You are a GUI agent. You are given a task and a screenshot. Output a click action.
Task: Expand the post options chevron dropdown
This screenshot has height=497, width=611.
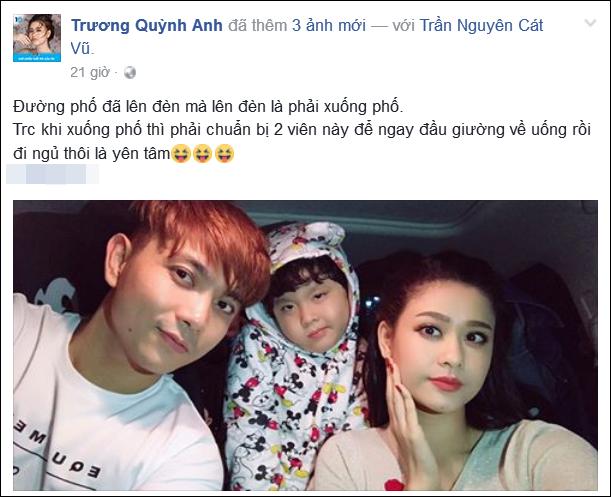point(591,23)
